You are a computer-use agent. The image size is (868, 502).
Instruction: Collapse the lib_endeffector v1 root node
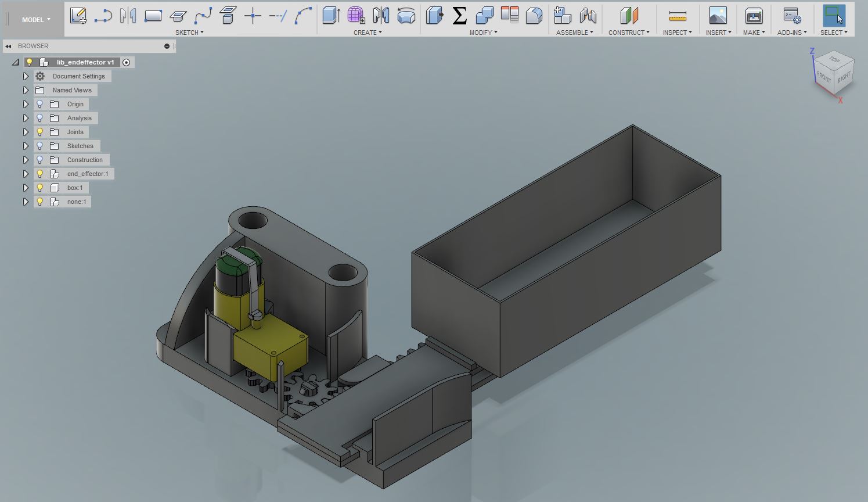pos(16,62)
